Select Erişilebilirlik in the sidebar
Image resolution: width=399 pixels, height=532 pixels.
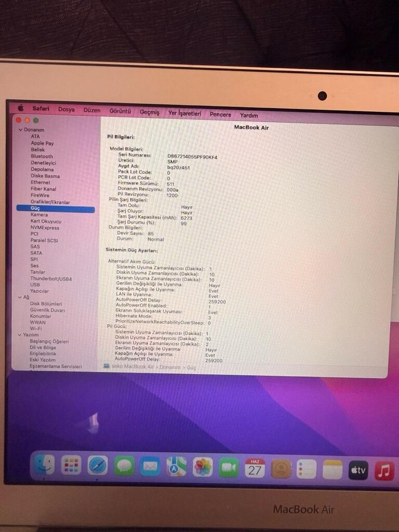pos(43,353)
